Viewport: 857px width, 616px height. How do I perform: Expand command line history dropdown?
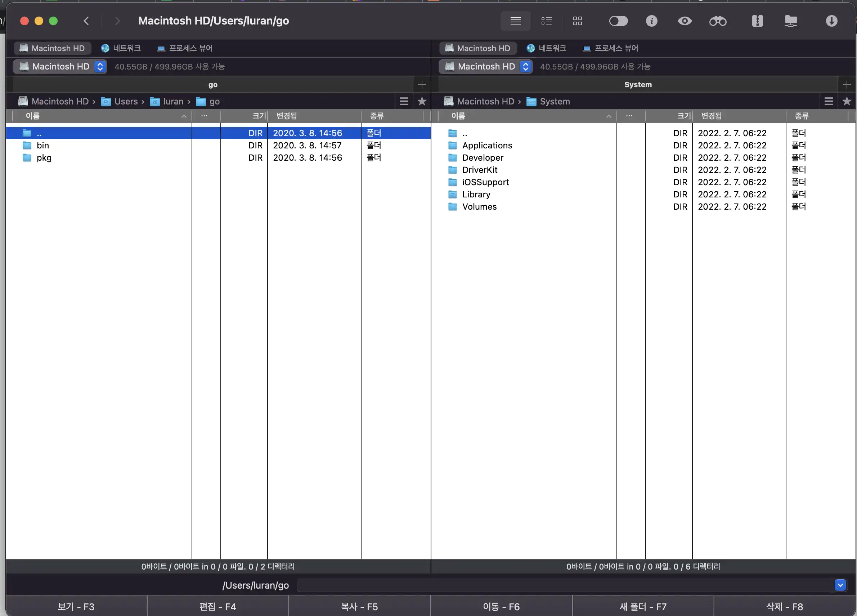(840, 585)
